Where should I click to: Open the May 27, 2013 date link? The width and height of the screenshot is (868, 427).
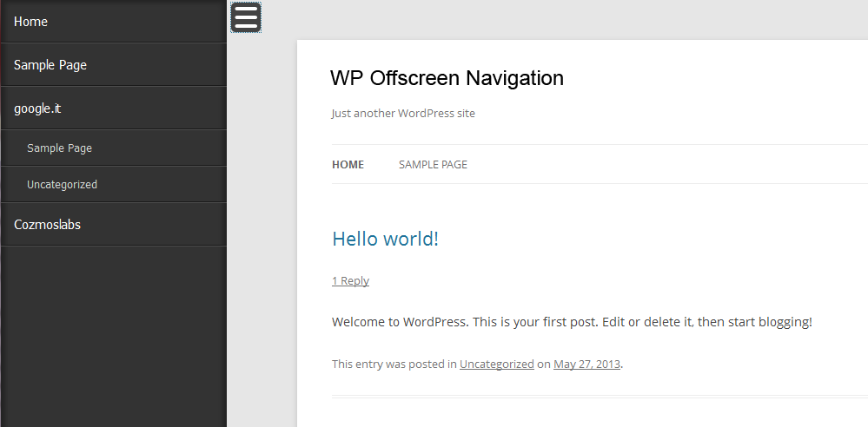586,364
